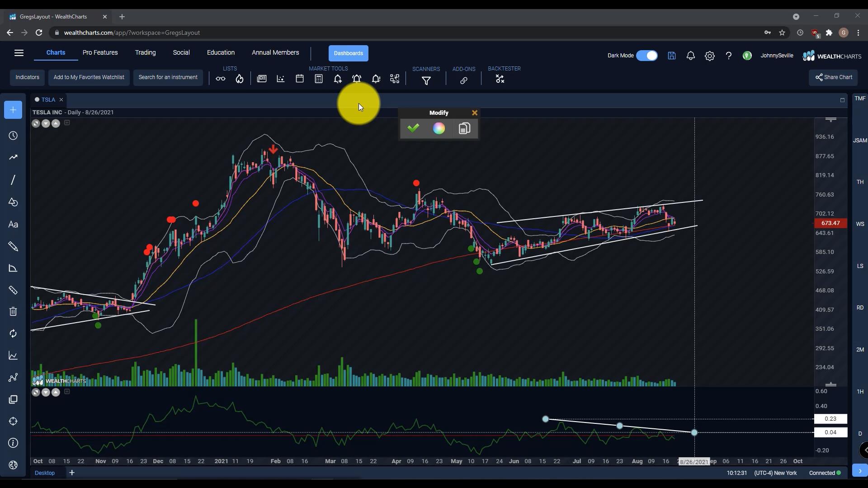The width and height of the screenshot is (868, 488).
Task: Open the Trading menu
Action: click(x=145, y=52)
